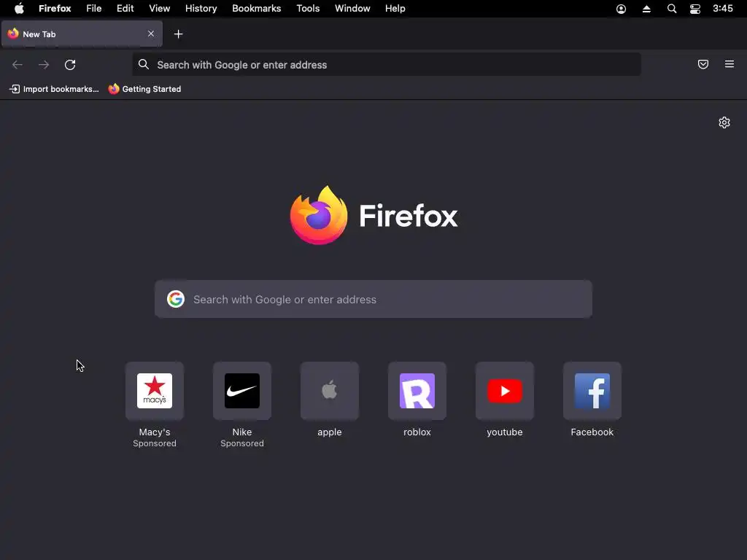Click the eject icon in menu bar
Screen dimensions: 747x560
click(646, 9)
